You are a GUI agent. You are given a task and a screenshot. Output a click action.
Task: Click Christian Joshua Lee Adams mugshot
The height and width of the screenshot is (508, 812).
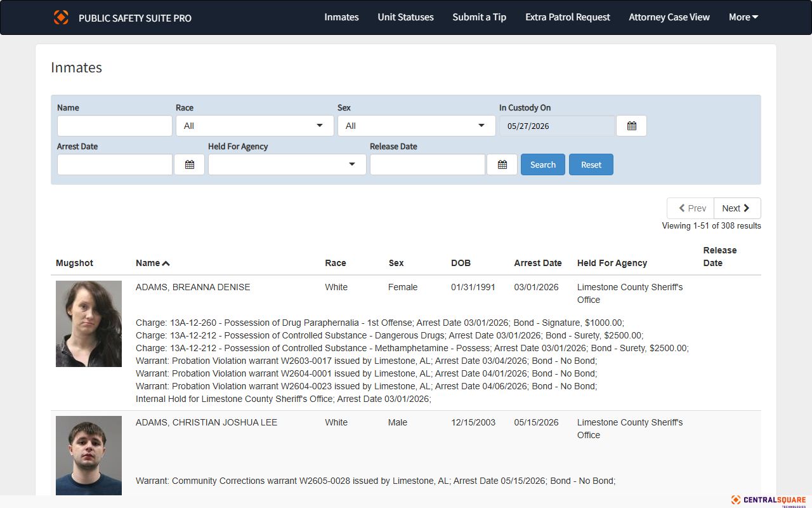pos(89,455)
